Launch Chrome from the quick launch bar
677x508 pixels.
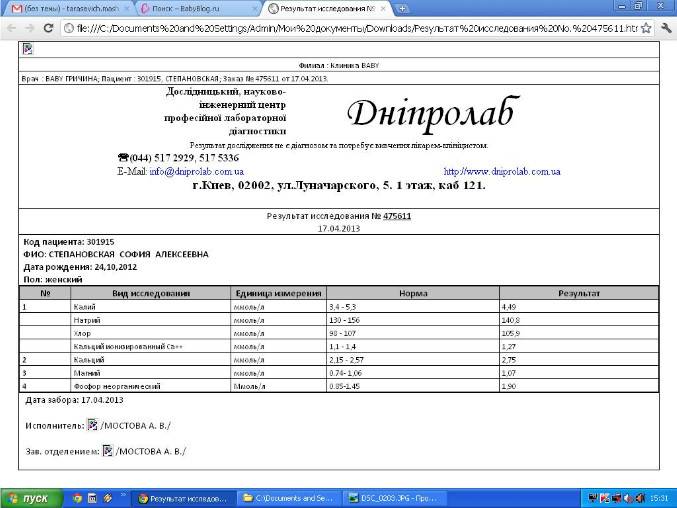[x=78, y=497]
